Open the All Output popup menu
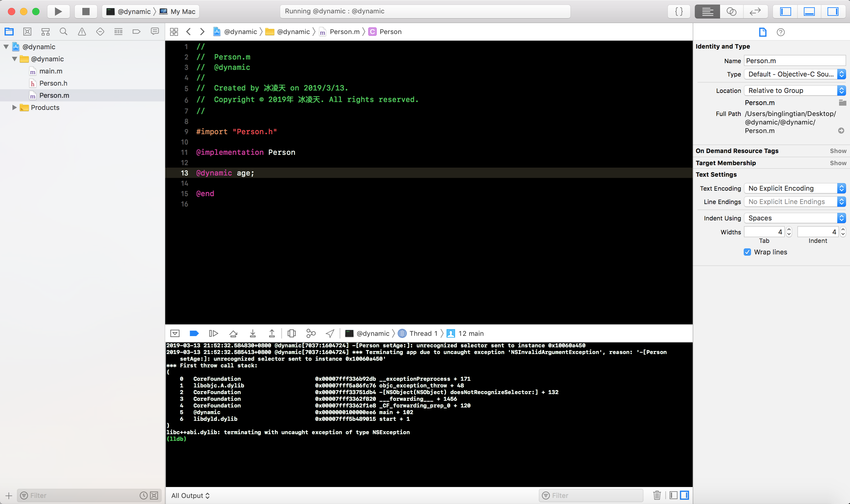The image size is (850, 504). (190, 495)
